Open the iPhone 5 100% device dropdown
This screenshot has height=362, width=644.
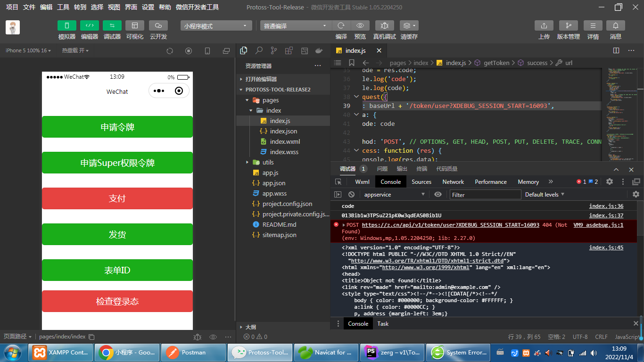(28, 50)
